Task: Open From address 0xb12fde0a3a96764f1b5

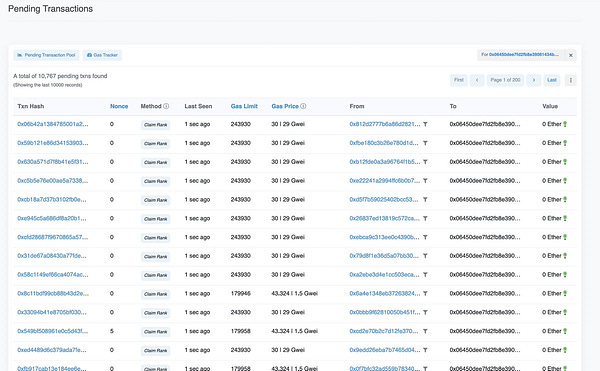Action: (385, 162)
